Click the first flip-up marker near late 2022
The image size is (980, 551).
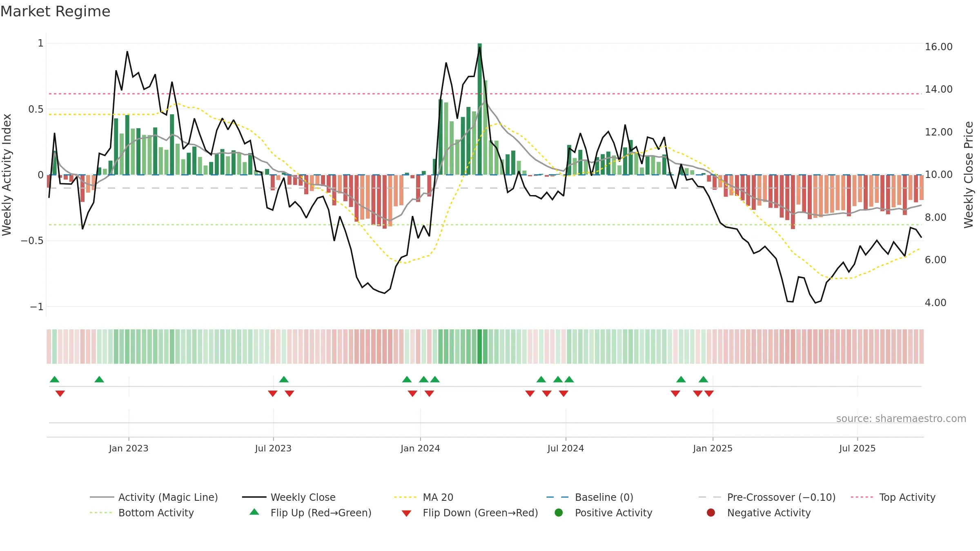click(x=55, y=379)
